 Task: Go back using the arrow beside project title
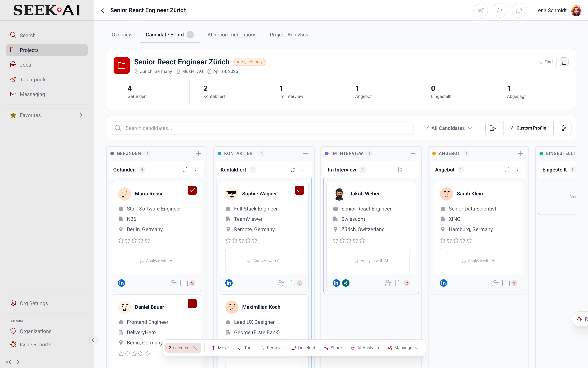(103, 10)
